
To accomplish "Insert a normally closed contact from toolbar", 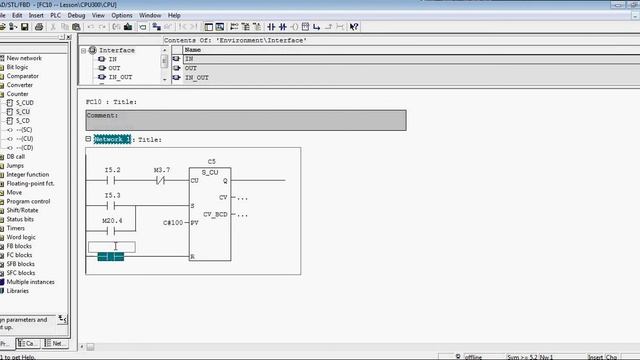I will click(283, 27).
